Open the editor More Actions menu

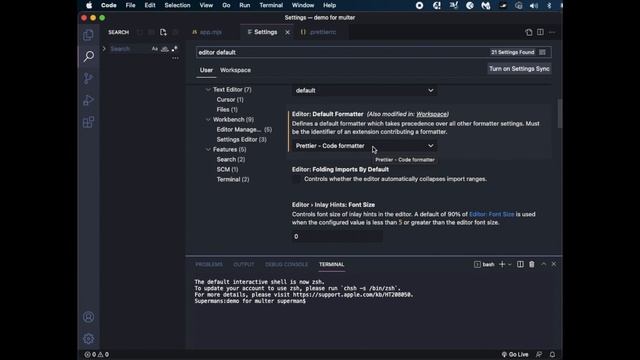click(x=552, y=32)
